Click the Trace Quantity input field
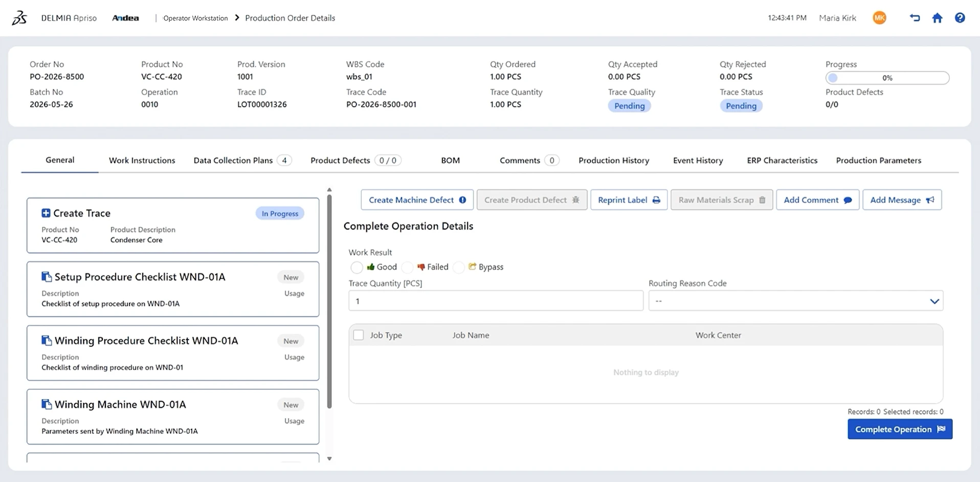 [496, 301]
